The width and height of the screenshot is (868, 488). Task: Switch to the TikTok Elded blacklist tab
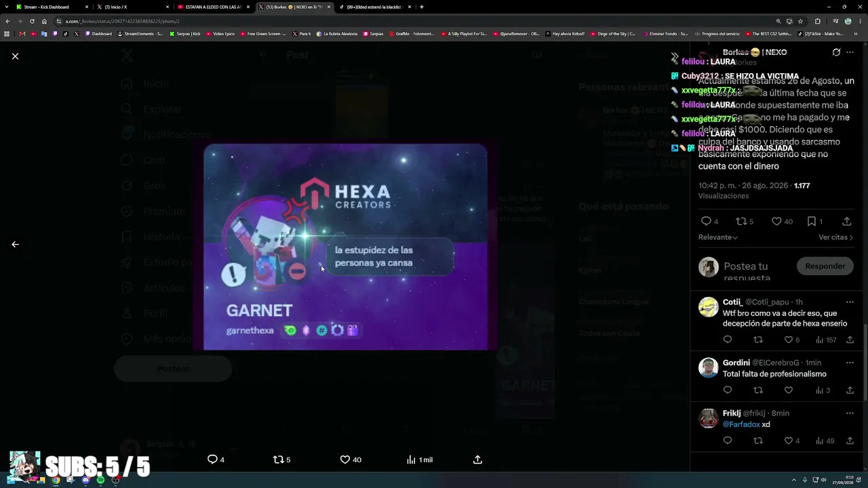(374, 7)
